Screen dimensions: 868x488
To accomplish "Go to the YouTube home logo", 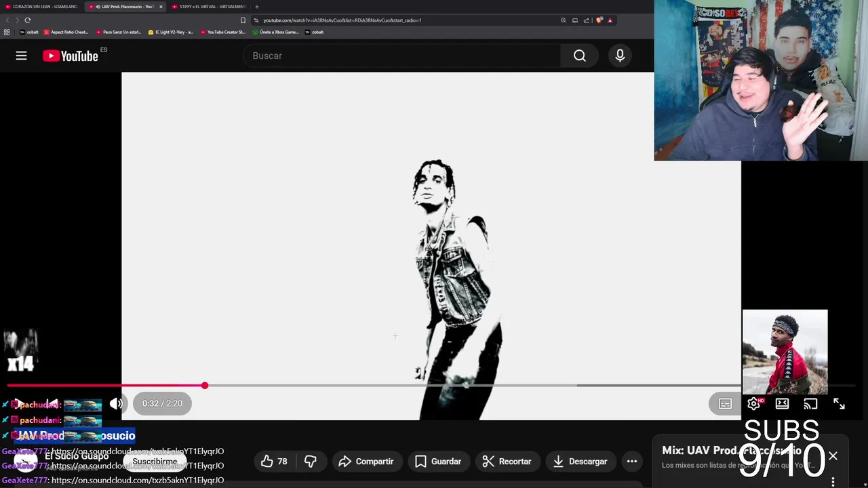I will tap(71, 56).
